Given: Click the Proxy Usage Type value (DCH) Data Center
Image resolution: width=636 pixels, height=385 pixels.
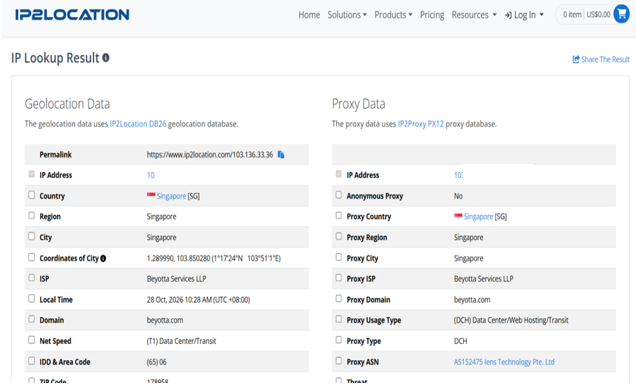Looking at the screenshot, I should 511,320.
